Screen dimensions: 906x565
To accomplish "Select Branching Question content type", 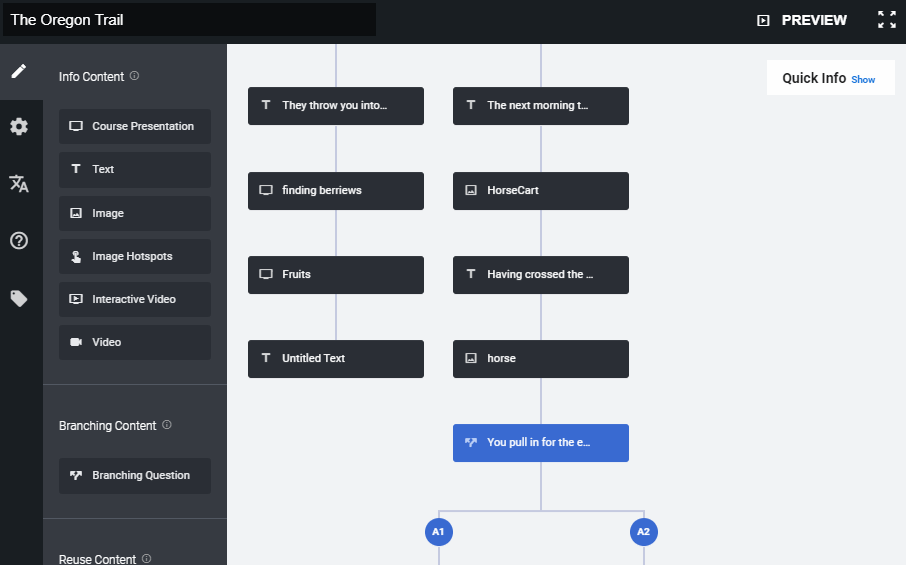I will (135, 475).
